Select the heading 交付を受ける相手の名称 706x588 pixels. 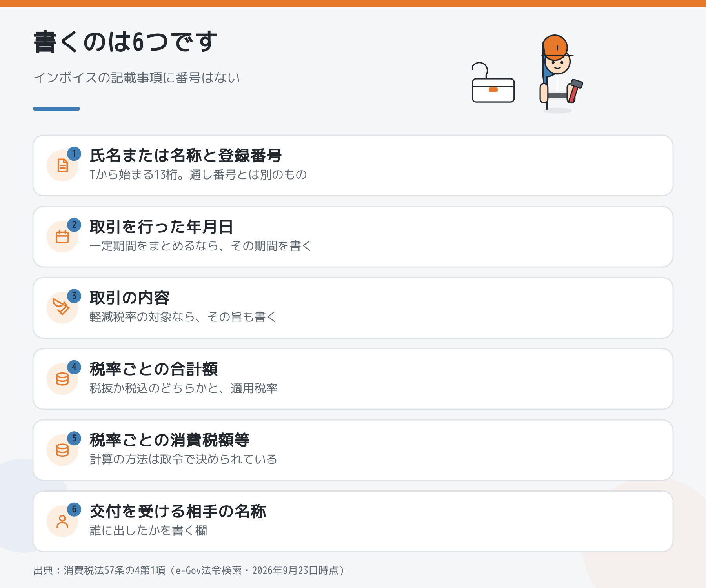pos(178,512)
